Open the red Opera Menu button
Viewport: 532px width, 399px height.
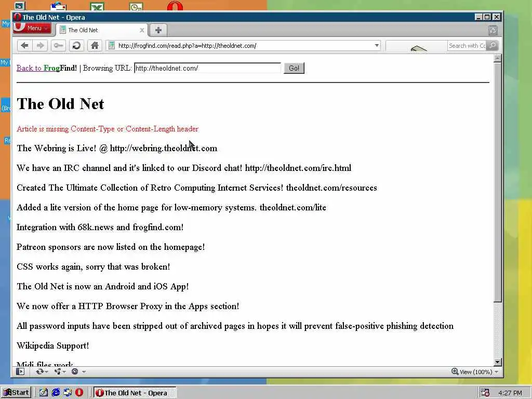coord(32,28)
